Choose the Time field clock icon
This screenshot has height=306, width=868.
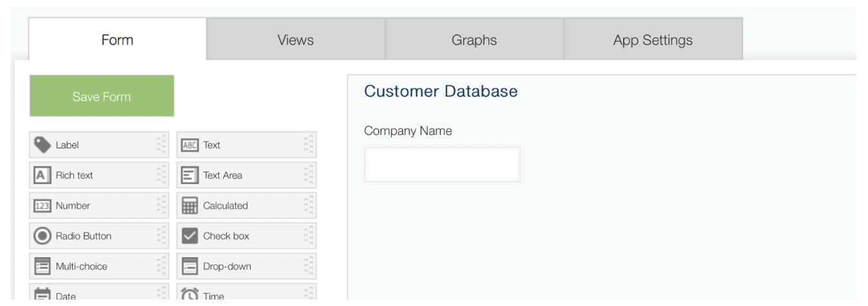click(x=190, y=295)
